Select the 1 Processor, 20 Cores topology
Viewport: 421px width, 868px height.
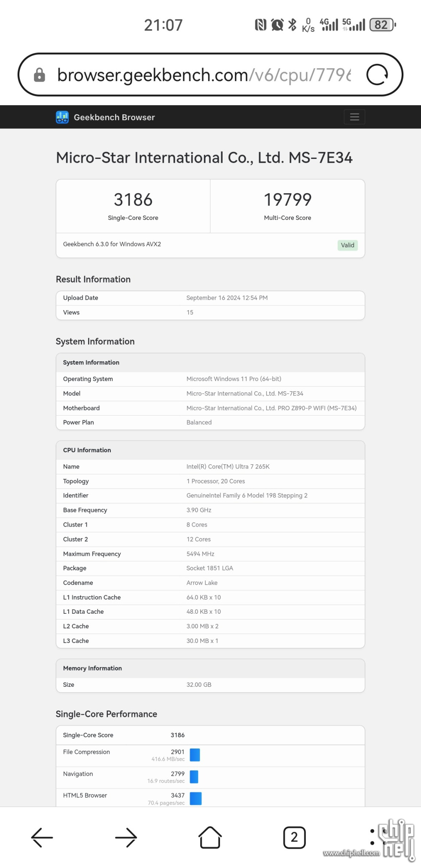point(216,481)
